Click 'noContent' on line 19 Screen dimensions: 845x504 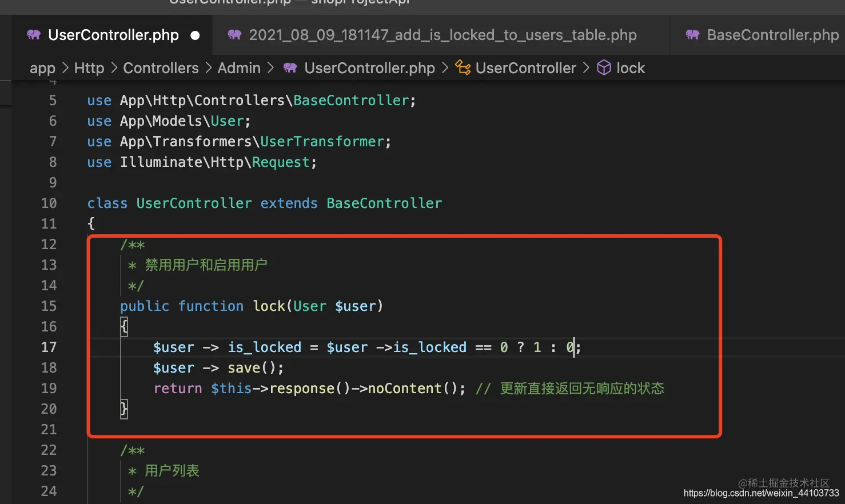click(x=405, y=389)
